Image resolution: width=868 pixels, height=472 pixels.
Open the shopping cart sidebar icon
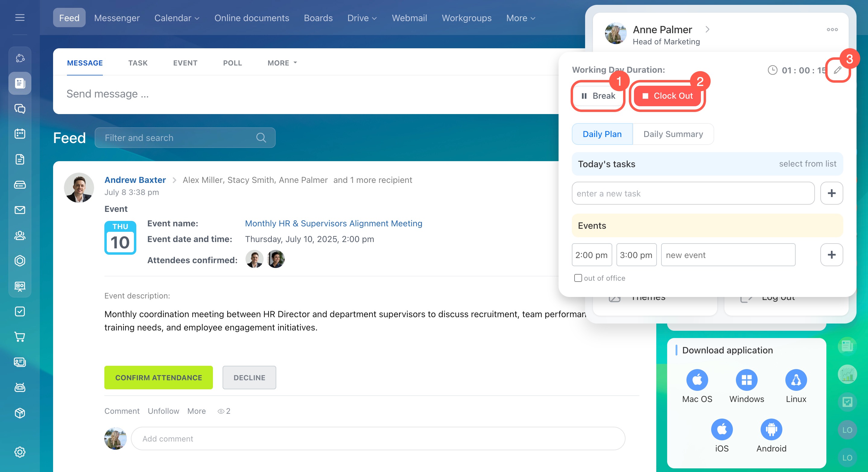coord(20,337)
